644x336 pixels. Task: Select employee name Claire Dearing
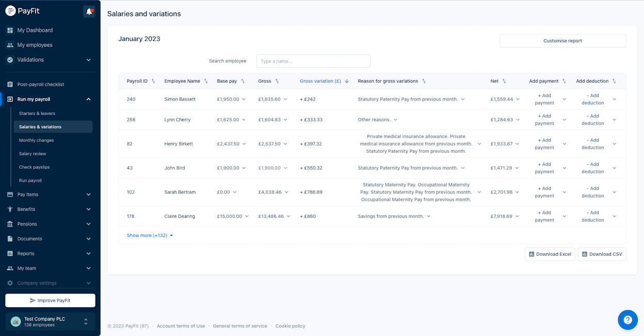[x=180, y=216]
